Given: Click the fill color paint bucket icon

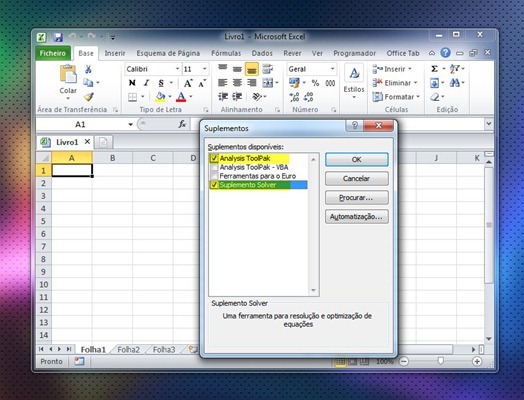Looking at the screenshot, I should pyautogui.click(x=160, y=97).
